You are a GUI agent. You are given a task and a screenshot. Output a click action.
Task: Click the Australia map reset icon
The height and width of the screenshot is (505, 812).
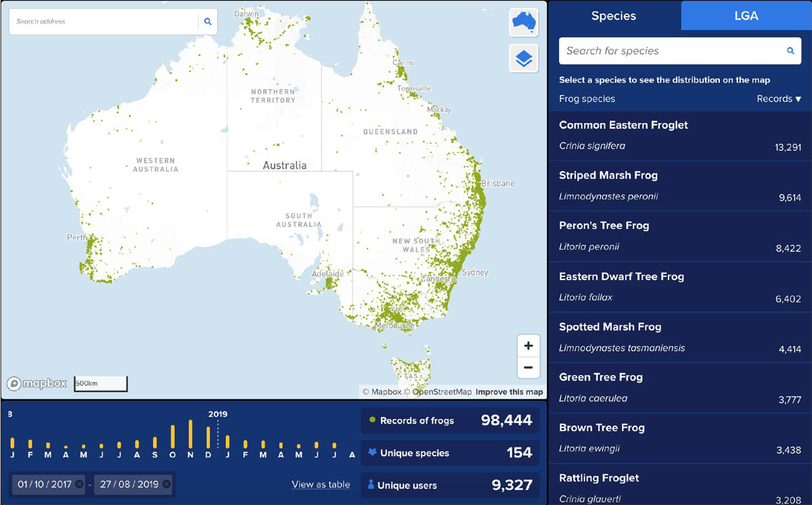click(x=524, y=22)
